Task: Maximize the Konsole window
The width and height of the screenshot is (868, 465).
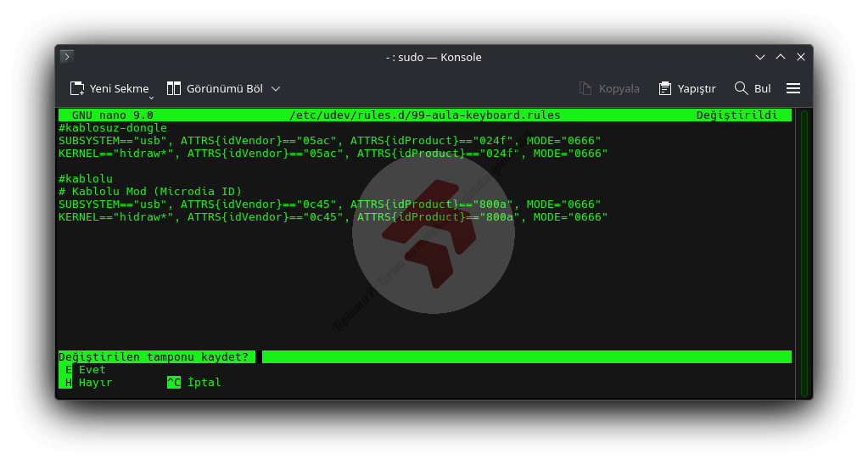Action: [x=781, y=57]
